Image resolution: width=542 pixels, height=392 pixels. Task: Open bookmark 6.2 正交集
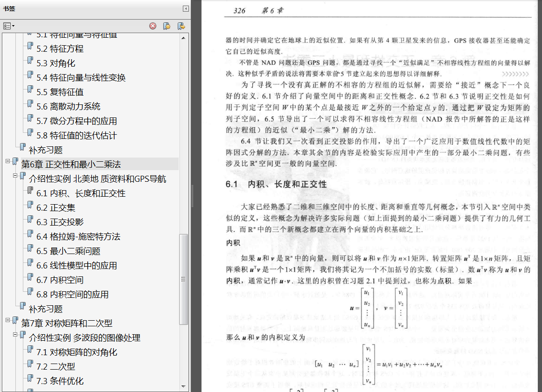point(56,207)
